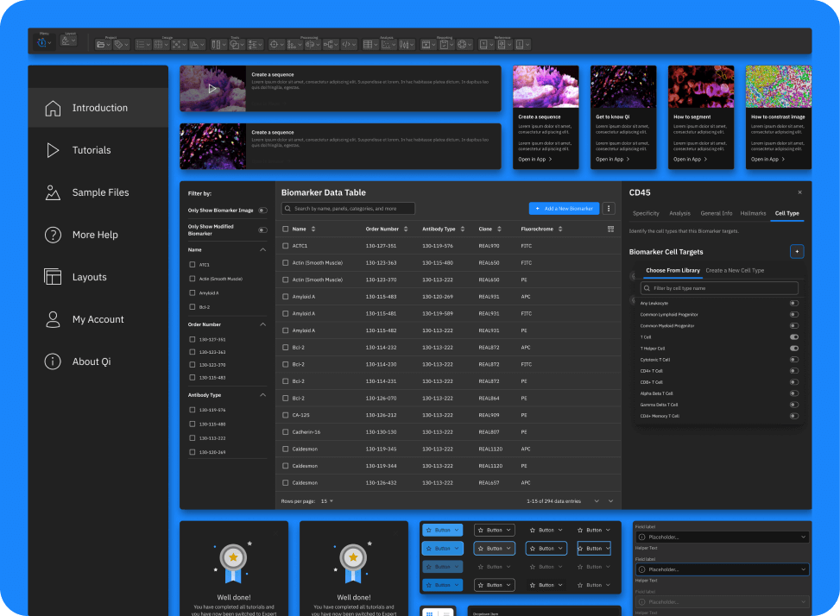Open the three-dot menu beside Add a New Biomarker
840x616 pixels.
tap(609, 208)
